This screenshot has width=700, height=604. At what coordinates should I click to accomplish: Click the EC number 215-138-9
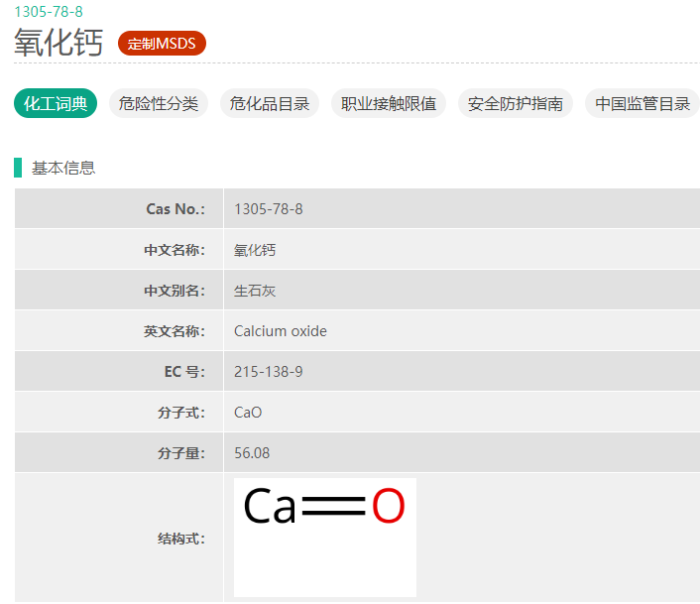point(268,372)
